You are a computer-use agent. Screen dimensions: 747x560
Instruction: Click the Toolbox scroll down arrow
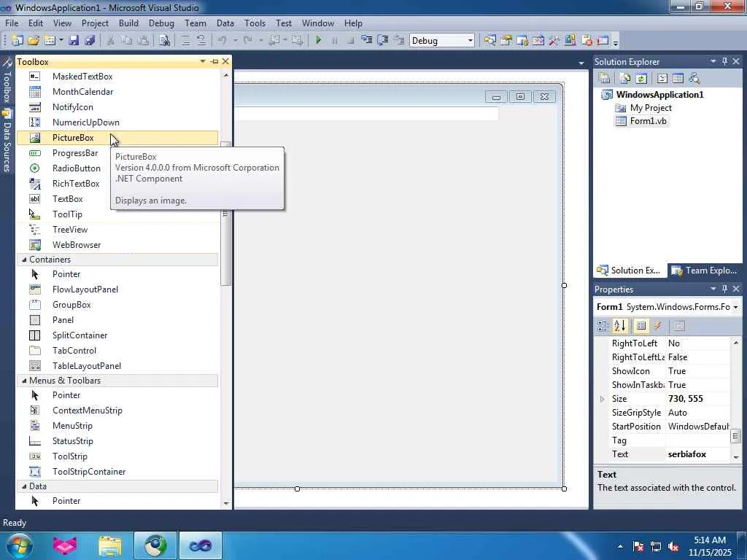(226, 503)
